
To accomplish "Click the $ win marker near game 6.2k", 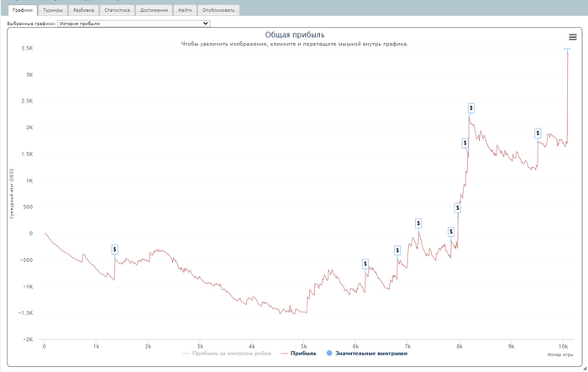I will 365,264.
